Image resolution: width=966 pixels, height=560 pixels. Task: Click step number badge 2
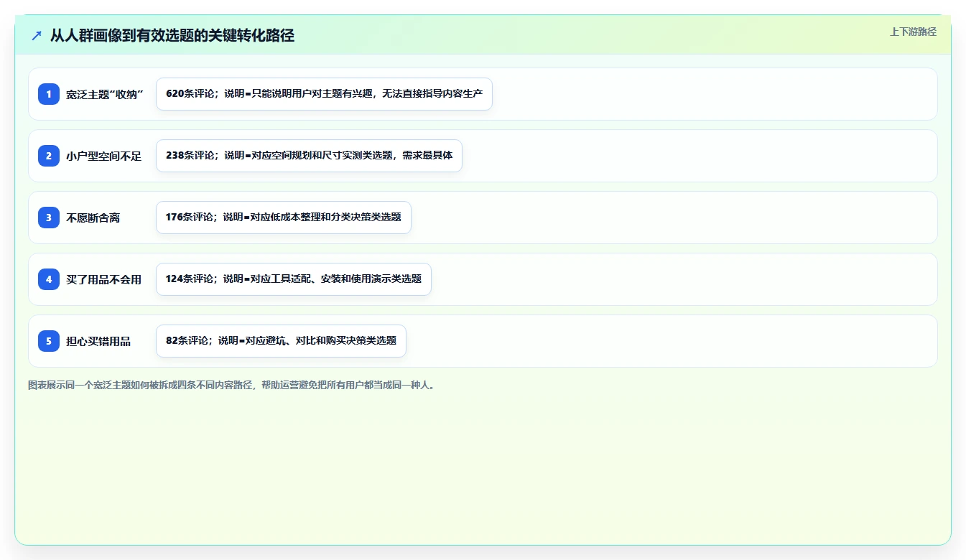tap(49, 156)
